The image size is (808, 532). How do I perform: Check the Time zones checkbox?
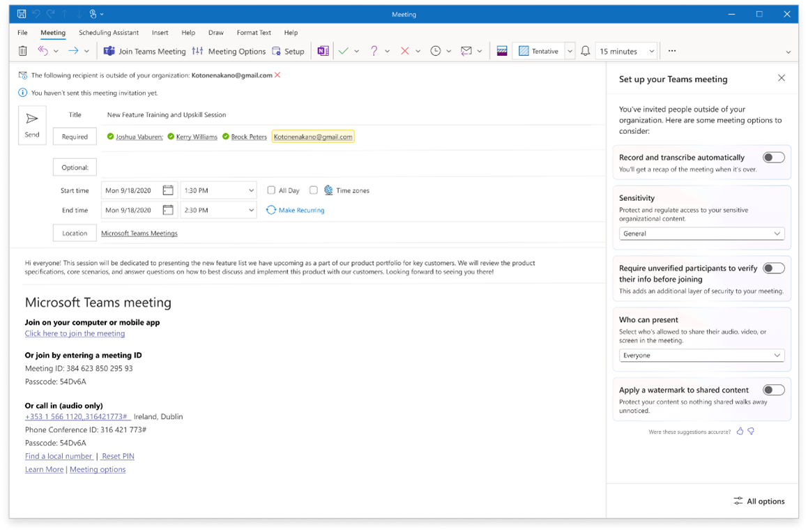coord(313,190)
